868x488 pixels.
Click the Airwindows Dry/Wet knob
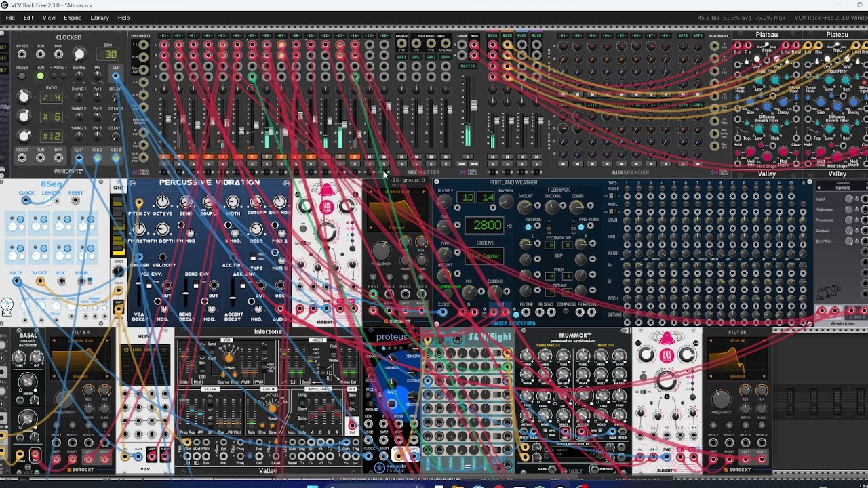(x=849, y=241)
